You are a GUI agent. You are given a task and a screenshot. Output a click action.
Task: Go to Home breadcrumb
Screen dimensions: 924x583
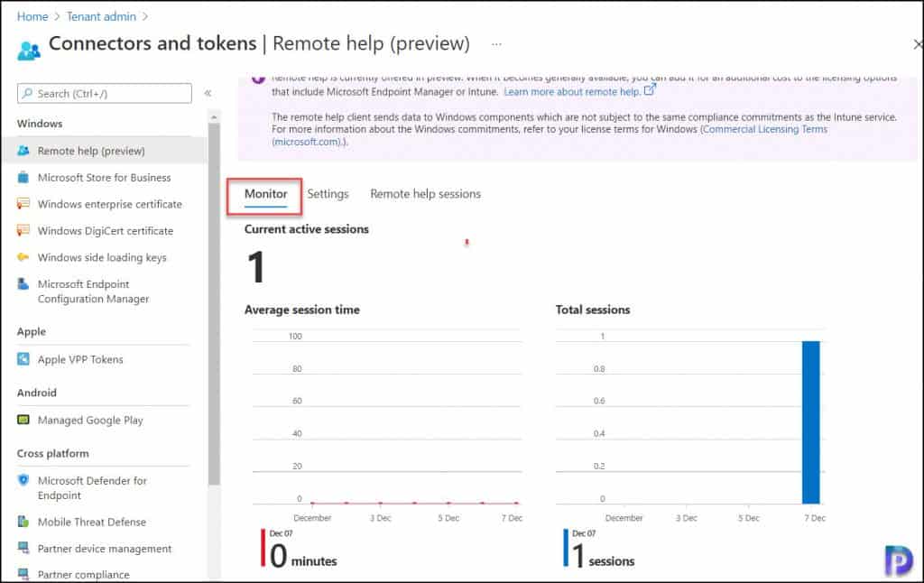32,16
